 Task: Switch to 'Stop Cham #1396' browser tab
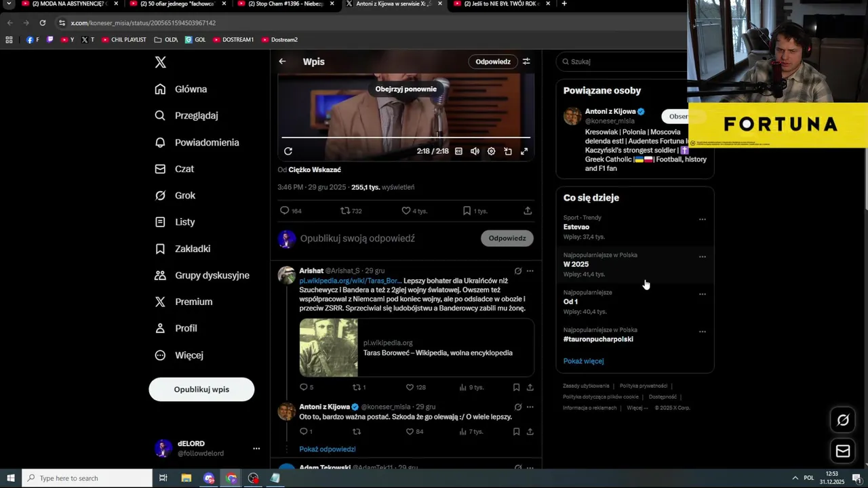point(285,4)
